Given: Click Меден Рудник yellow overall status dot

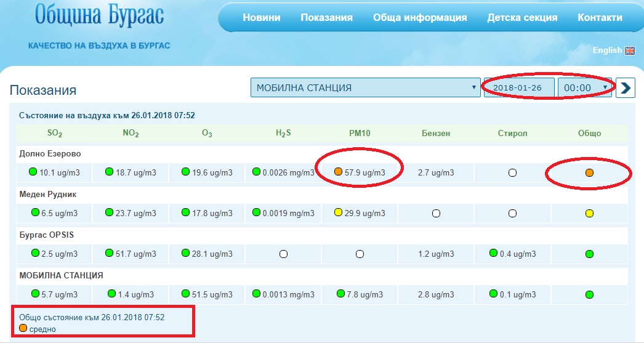Looking at the screenshot, I should point(589,214).
